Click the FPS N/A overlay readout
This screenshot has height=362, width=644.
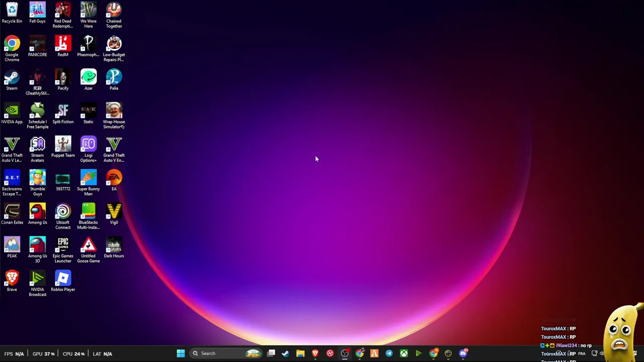[14, 354]
